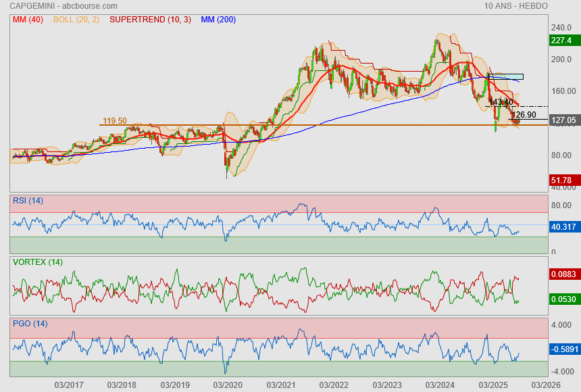581x392 pixels.
Task: Click the 126.90 price annotation
Action: (524, 115)
